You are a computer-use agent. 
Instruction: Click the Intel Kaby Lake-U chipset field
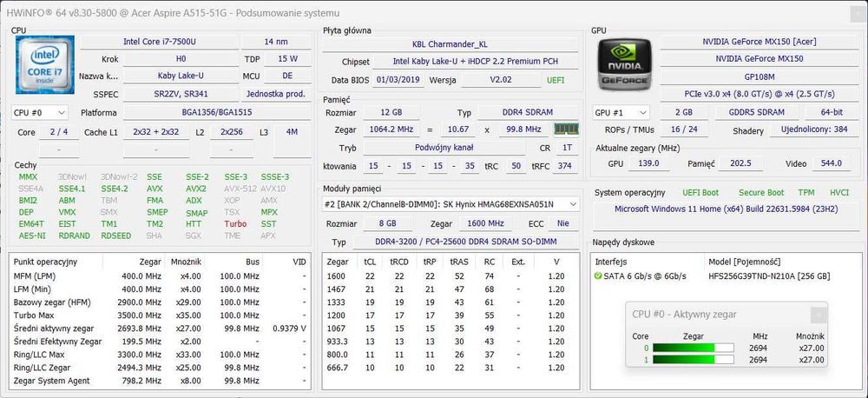[475, 62]
